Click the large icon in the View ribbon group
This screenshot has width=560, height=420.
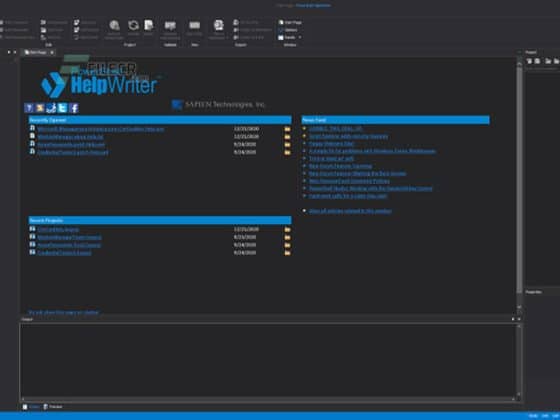(195, 25)
